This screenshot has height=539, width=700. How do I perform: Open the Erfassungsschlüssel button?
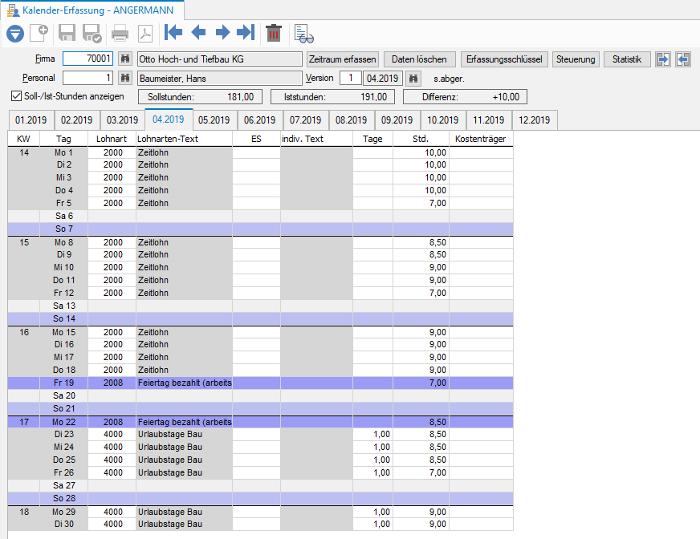(504, 59)
